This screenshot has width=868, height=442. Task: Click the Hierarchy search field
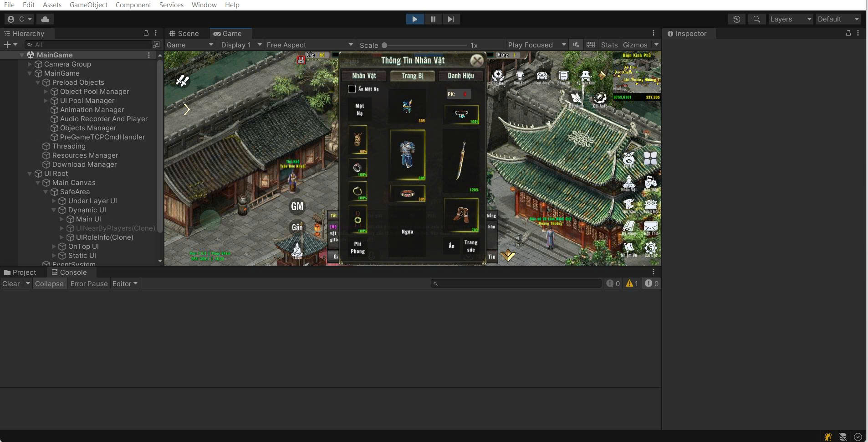pyautogui.click(x=88, y=45)
